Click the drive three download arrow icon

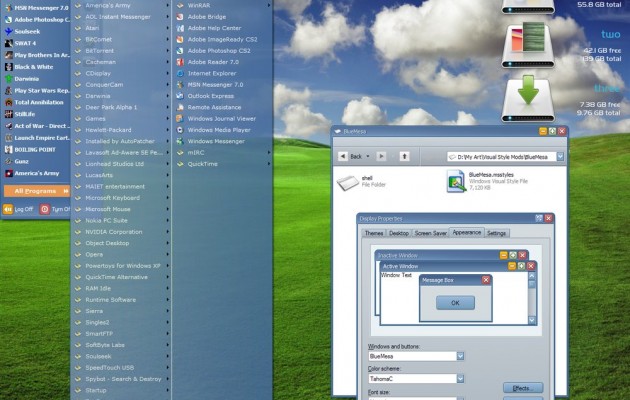(x=528, y=98)
